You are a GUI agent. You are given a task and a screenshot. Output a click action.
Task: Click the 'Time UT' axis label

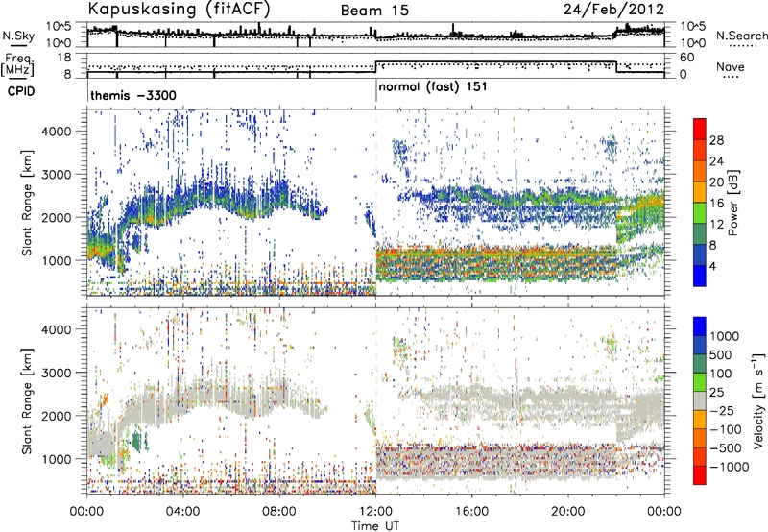[375, 525]
